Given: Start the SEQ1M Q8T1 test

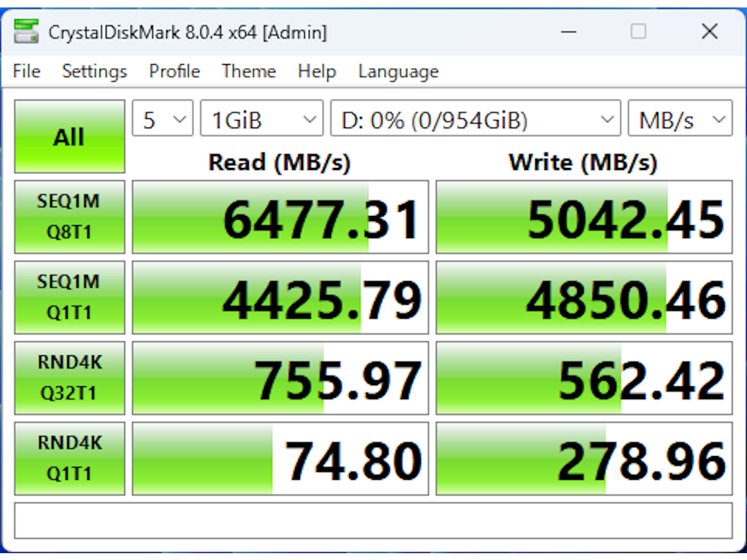Looking at the screenshot, I should click(69, 217).
